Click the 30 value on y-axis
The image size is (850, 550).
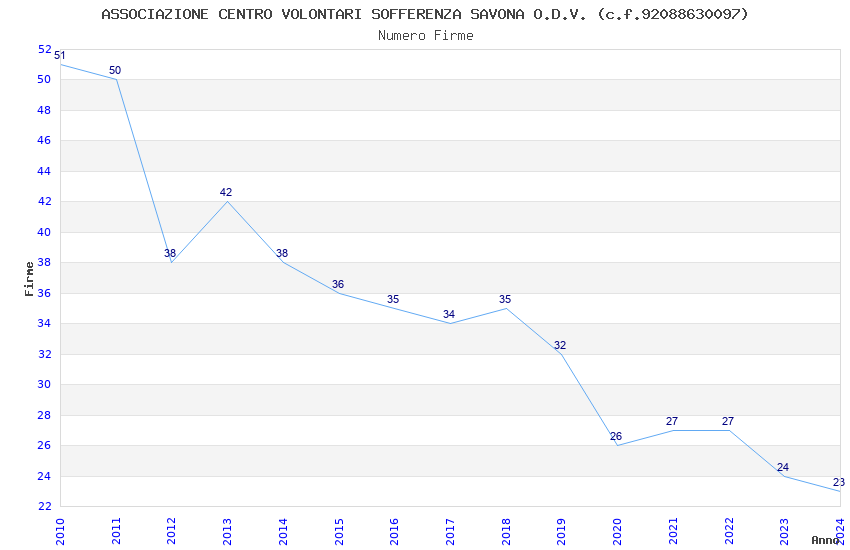point(44,384)
